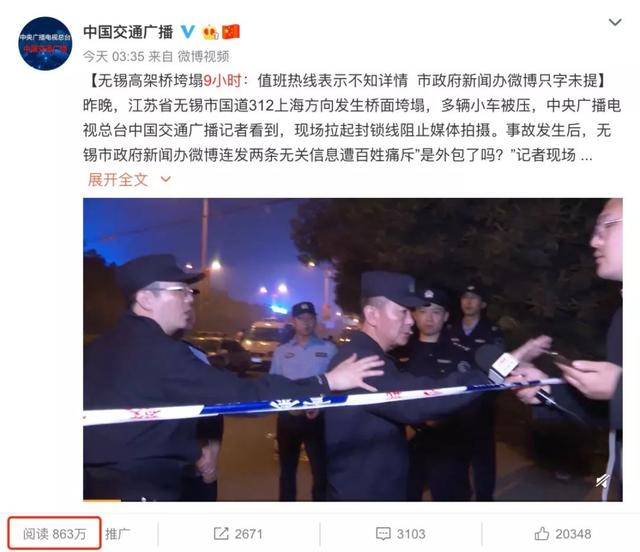
Task: Click the repost share icon
Action: pos(221,533)
